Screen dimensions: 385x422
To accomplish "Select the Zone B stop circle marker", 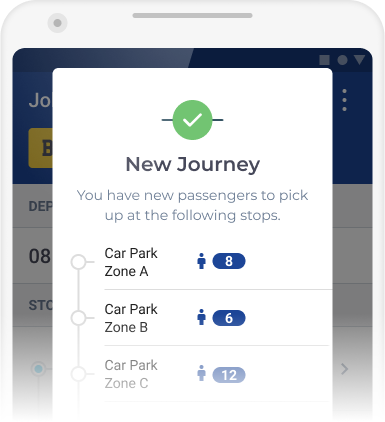I will [79, 318].
